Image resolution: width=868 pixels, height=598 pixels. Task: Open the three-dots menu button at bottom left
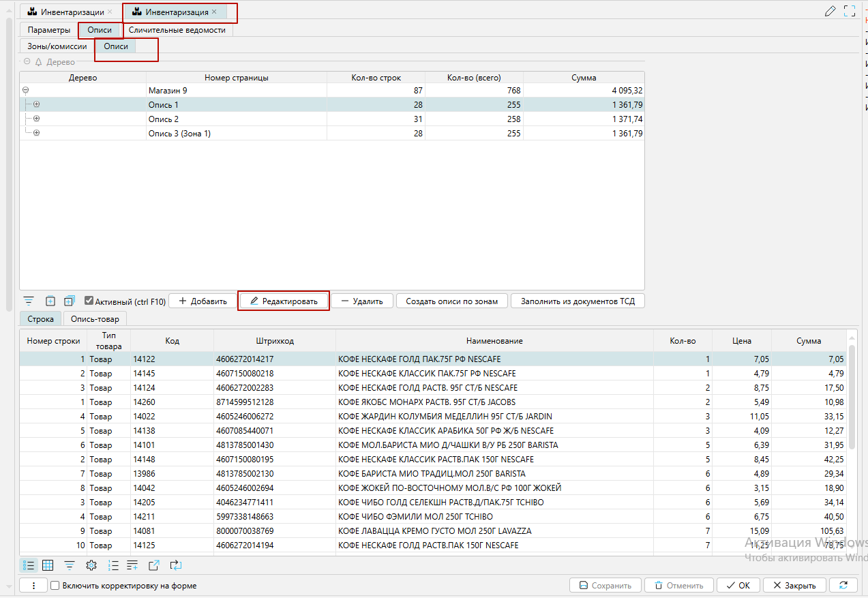(x=34, y=585)
